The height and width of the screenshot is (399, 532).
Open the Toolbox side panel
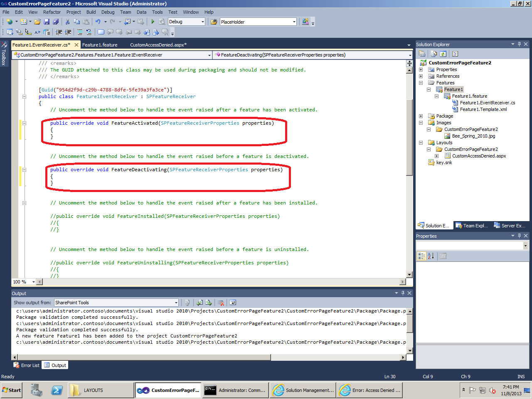coord(4,53)
